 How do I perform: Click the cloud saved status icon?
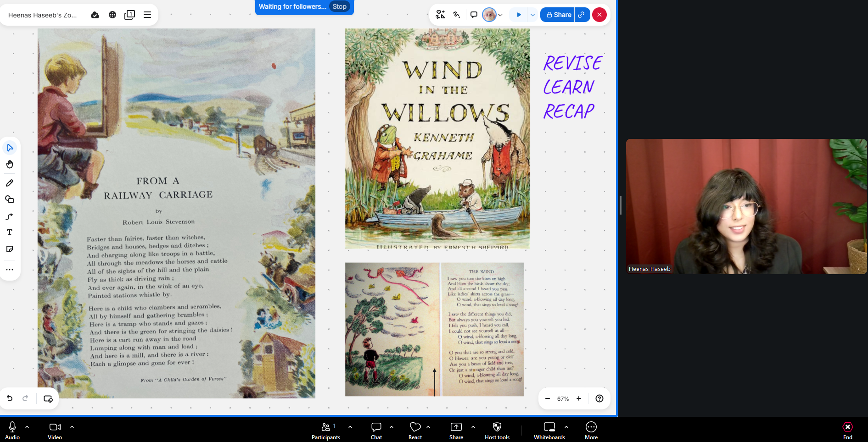tap(95, 15)
